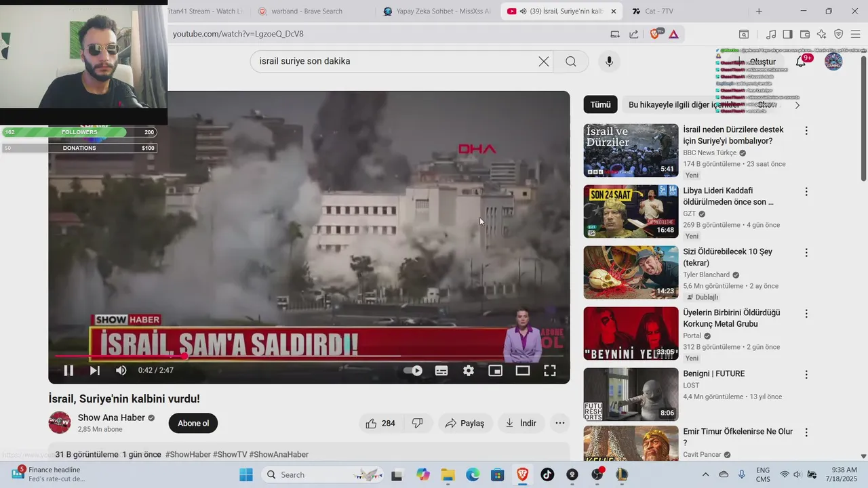Open Brave Wallet icon
Viewport: 868px width, 488px height.
[x=805, y=34]
